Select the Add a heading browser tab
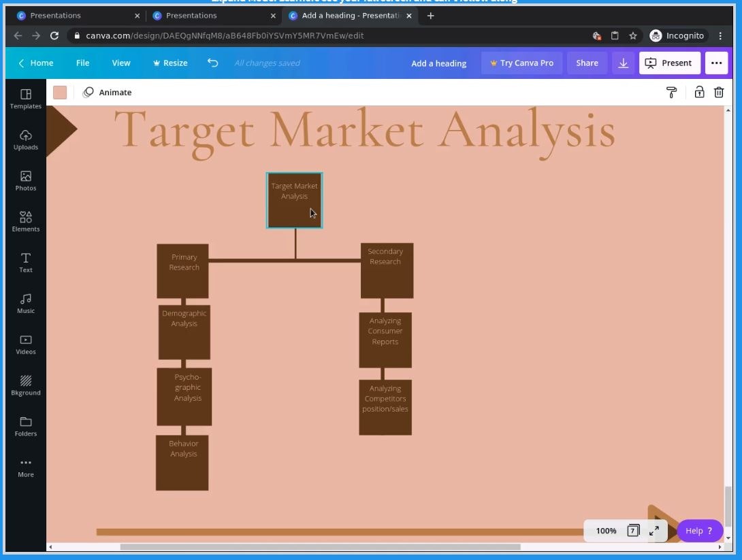742x560 pixels. pyautogui.click(x=349, y=16)
